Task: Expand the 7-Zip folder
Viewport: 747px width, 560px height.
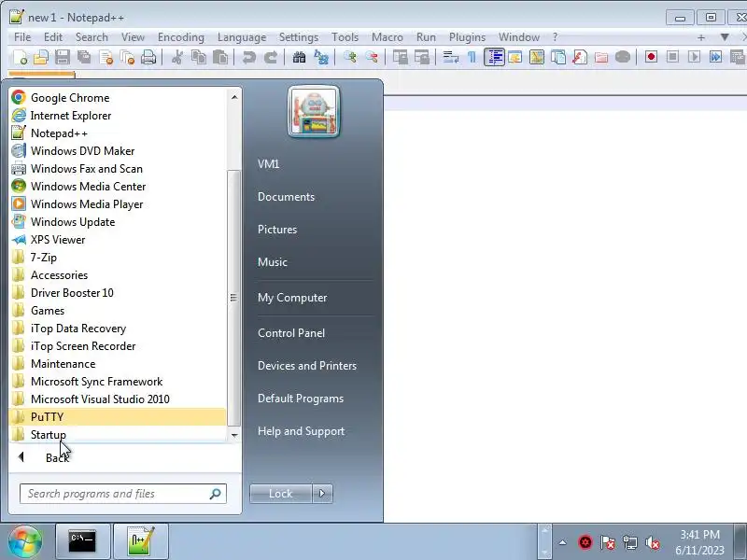Action: 118,258
